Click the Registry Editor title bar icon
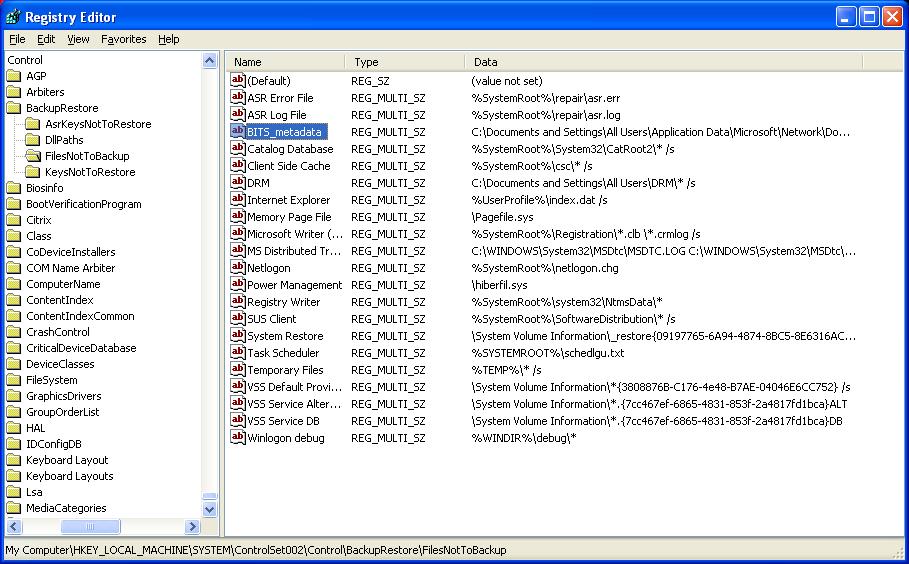Screen dimensions: 909x564 13,17
